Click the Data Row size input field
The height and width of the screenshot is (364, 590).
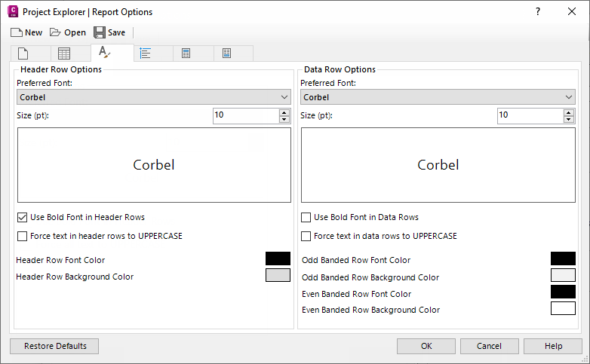530,115
